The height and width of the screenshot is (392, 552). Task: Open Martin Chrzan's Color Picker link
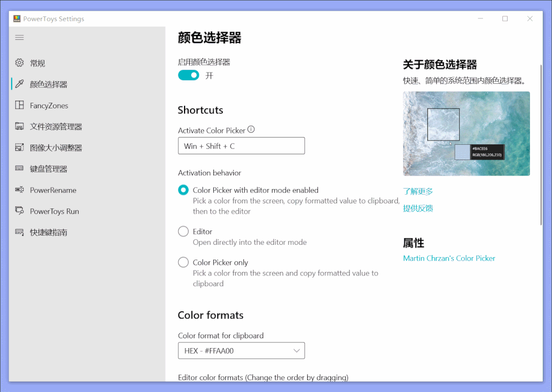click(x=449, y=258)
